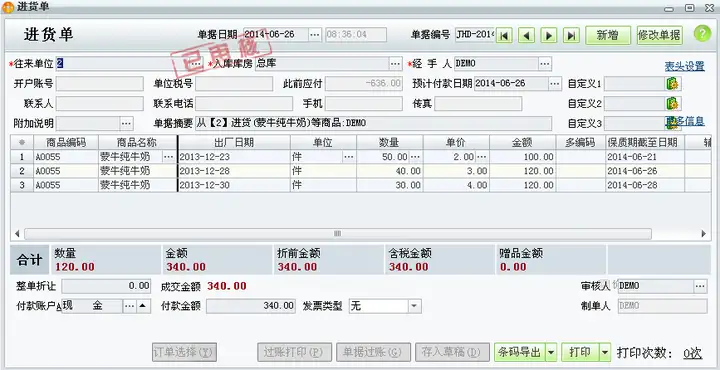The height and width of the screenshot is (370, 720).
Task: Expand the 条码导出 dropdown arrow
Action: [x=551, y=353]
